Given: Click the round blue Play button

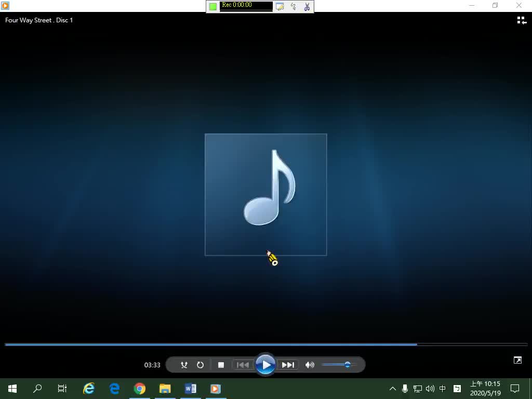Looking at the screenshot, I should (265, 365).
